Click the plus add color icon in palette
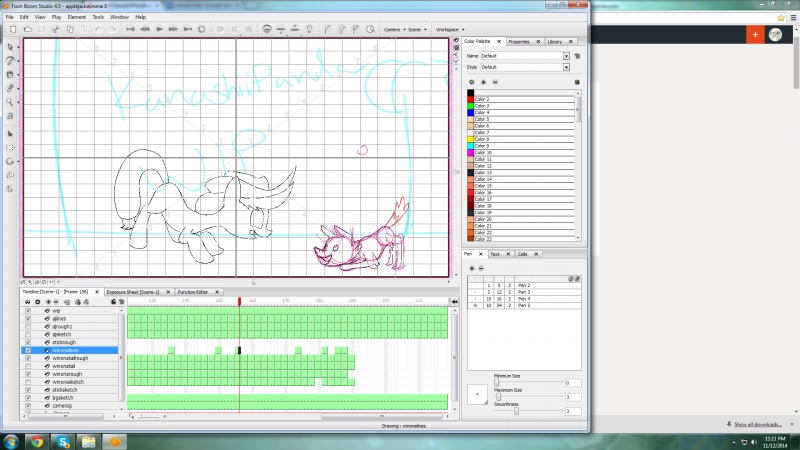The image size is (800, 450). (x=483, y=82)
